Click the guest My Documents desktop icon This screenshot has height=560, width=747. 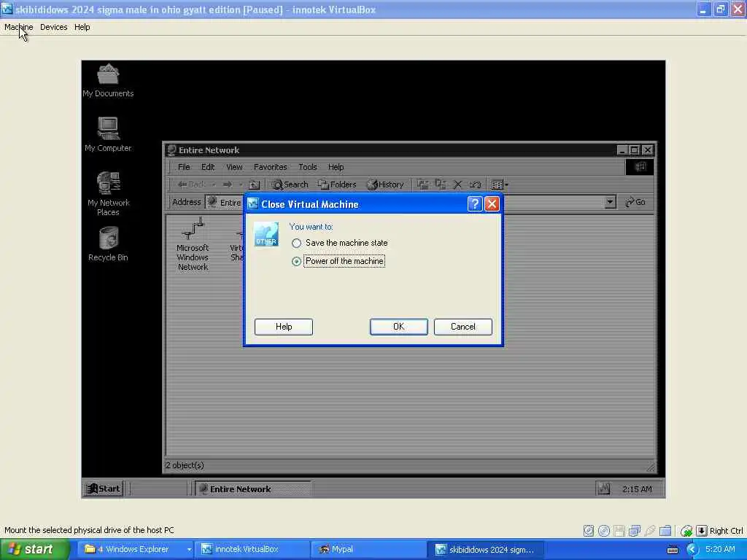pyautogui.click(x=108, y=80)
